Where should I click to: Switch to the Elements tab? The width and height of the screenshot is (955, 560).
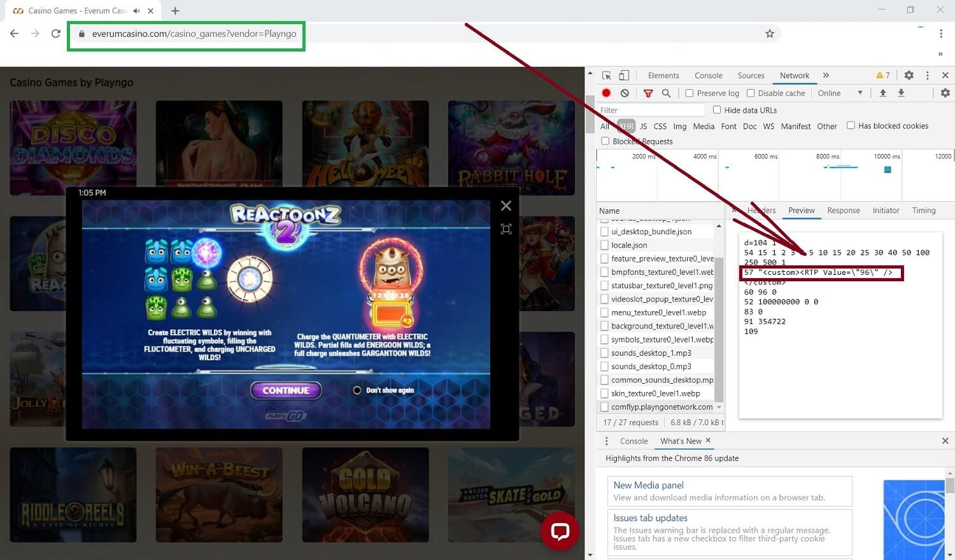[663, 76]
